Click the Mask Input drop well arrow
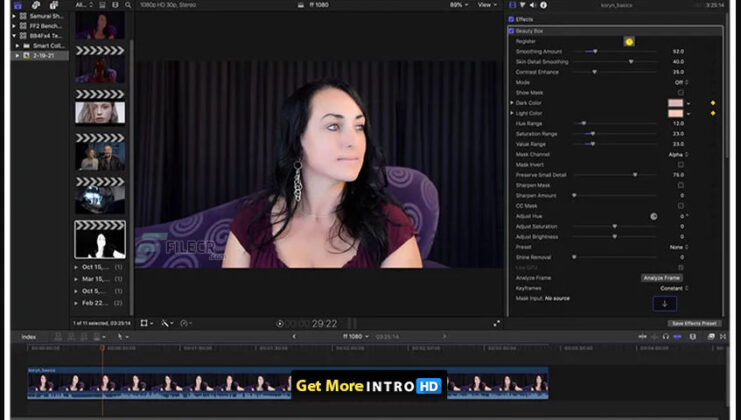Image resolution: width=741 pixels, height=420 pixels. [x=665, y=303]
